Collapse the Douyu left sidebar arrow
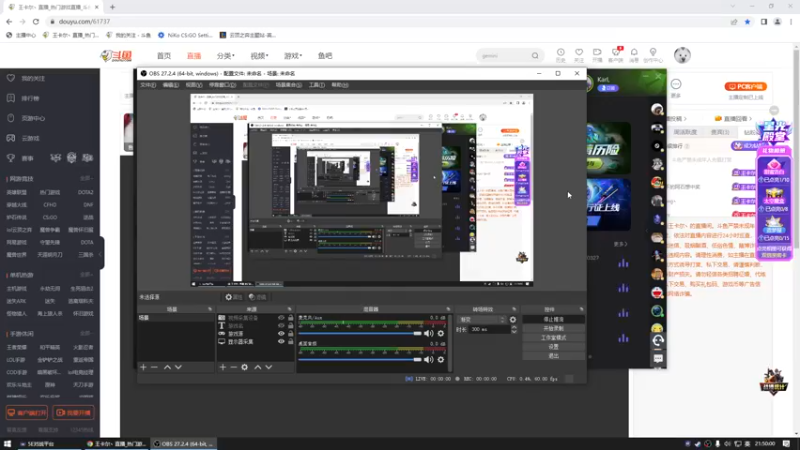This screenshot has width=800, height=450. [101, 254]
